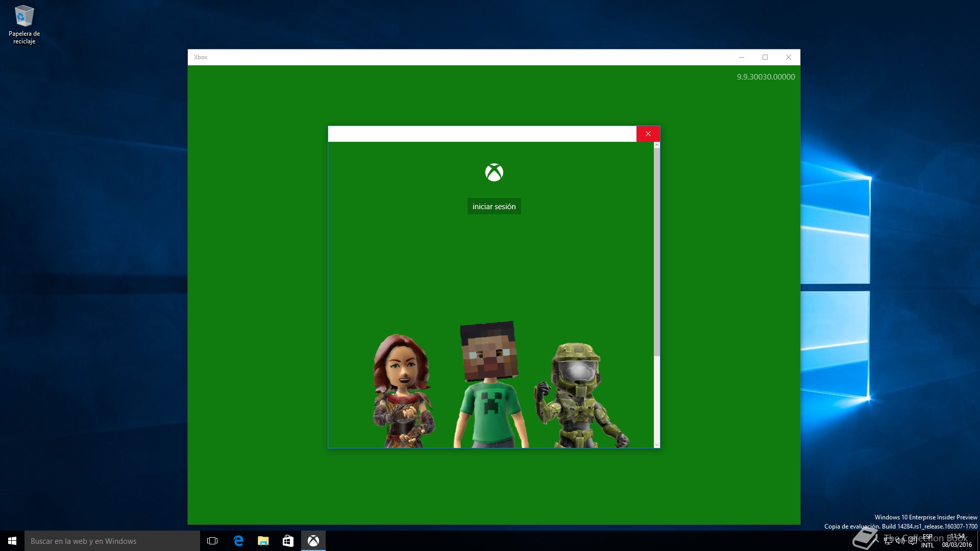Open Recycle Bin Papelera de reciclaje icon
The image size is (980, 551).
coord(24,24)
